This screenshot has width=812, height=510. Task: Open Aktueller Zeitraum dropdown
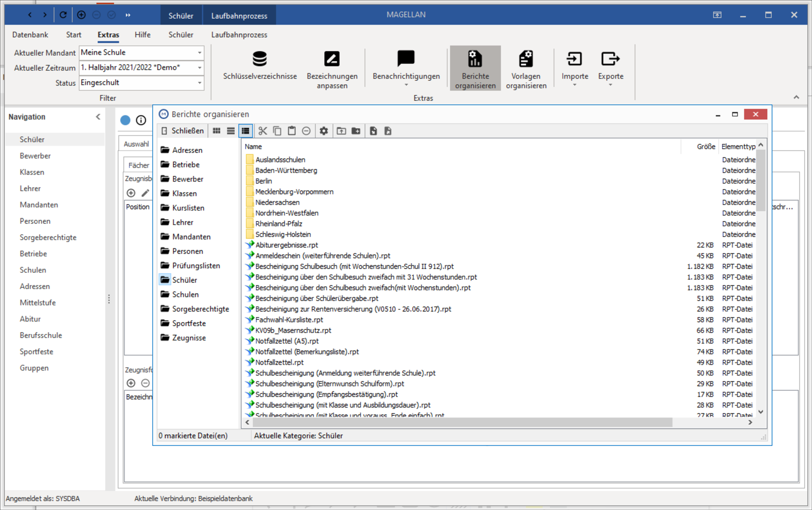[x=200, y=68]
